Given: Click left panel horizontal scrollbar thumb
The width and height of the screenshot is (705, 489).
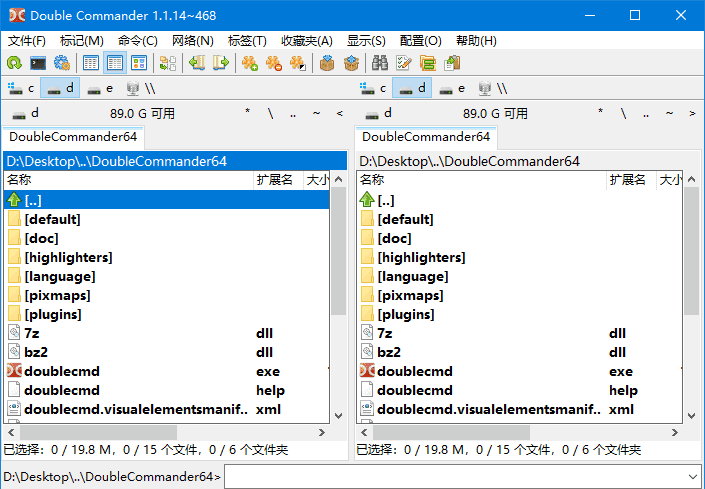Looking at the screenshot, I should pyautogui.click(x=98, y=432).
